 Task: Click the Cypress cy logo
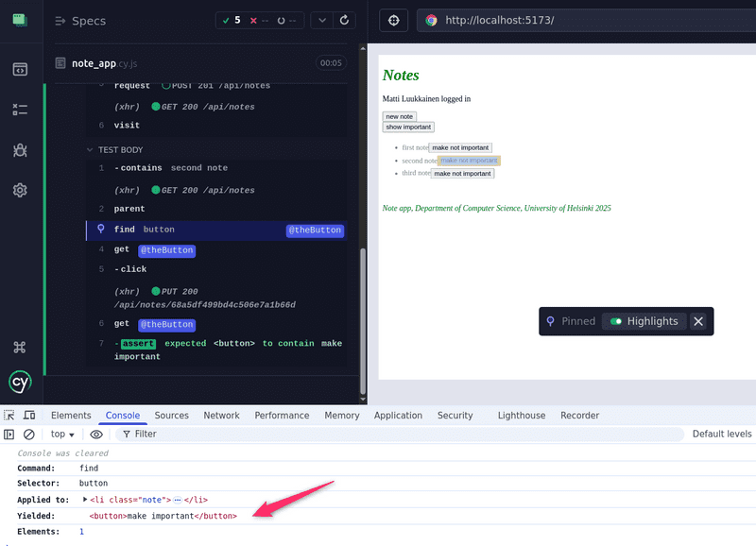pyautogui.click(x=20, y=383)
